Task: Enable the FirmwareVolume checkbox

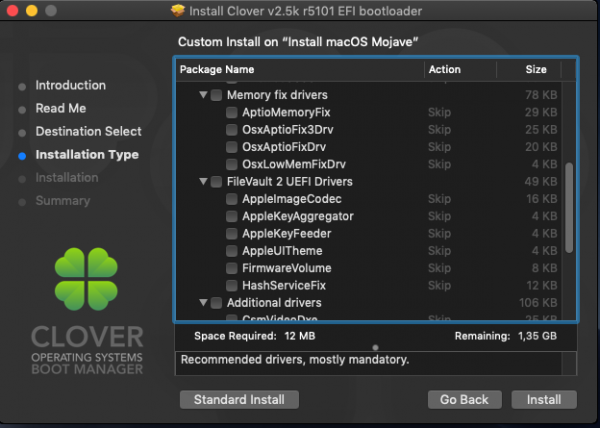Action: tap(232, 268)
